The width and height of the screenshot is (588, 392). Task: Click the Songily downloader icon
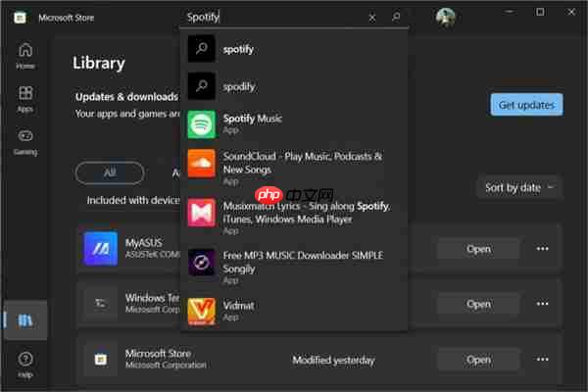[x=202, y=263]
